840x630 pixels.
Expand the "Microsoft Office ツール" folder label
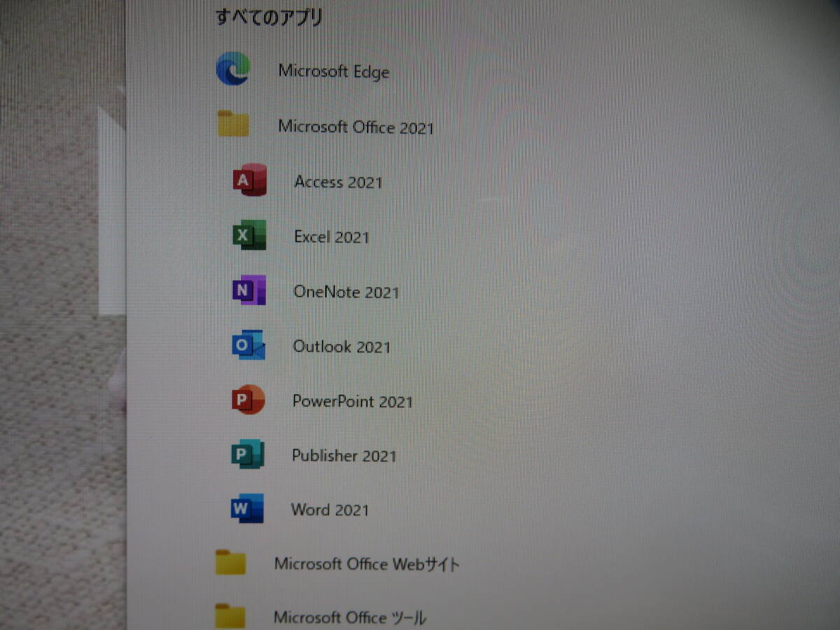(350, 617)
